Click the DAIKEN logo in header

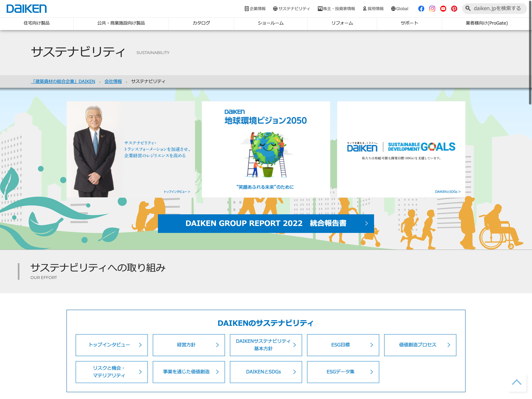pyautogui.click(x=26, y=9)
